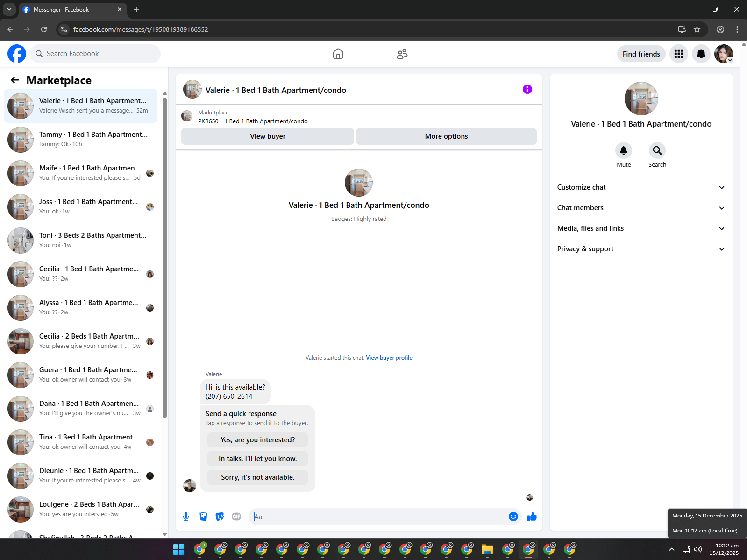Open the conversation information icon
This screenshot has width=747, height=560.
pyautogui.click(x=527, y=89)
